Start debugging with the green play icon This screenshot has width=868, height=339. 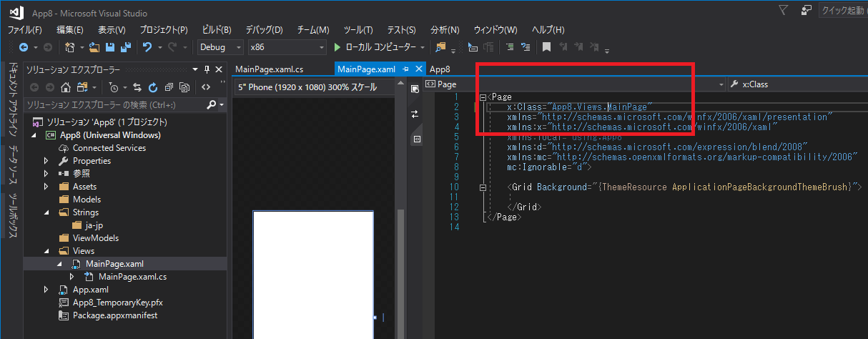pyautogui.click(x=338, y=47)
